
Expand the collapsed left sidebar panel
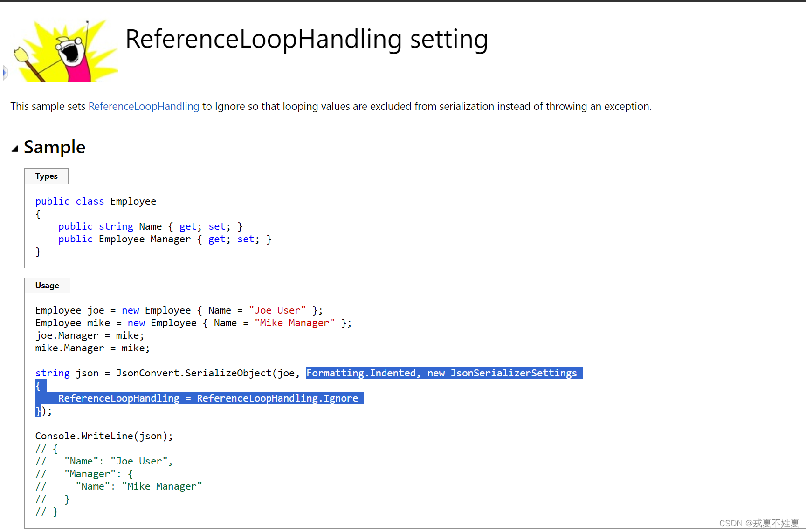5,73
